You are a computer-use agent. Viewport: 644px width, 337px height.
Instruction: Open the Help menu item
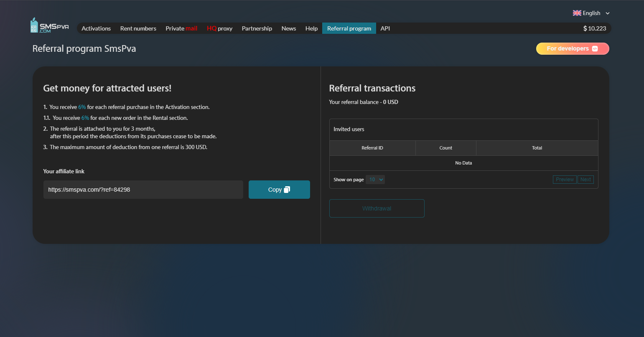(311, 28)
